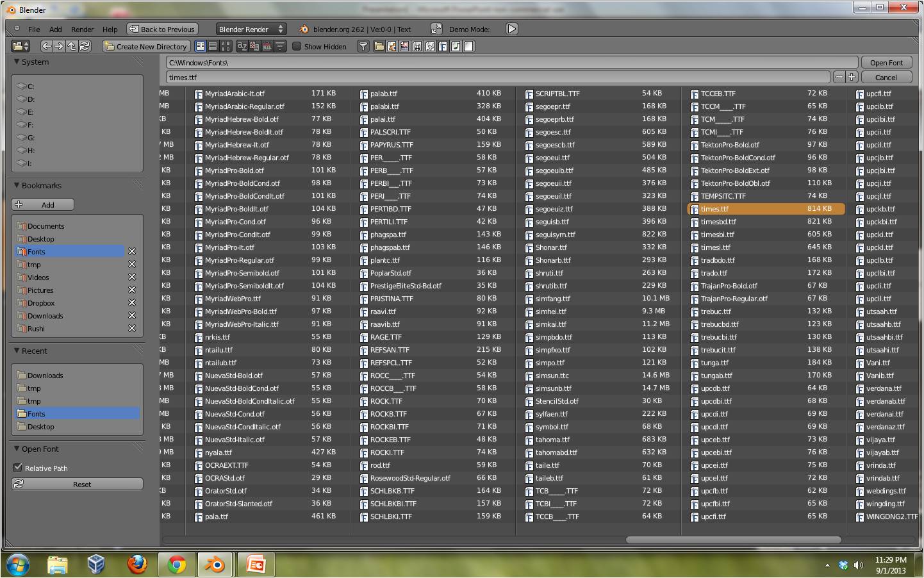The image size is (924, 578).
Task: Go back to previous folder arrow
Action: [x=46, y=46]
